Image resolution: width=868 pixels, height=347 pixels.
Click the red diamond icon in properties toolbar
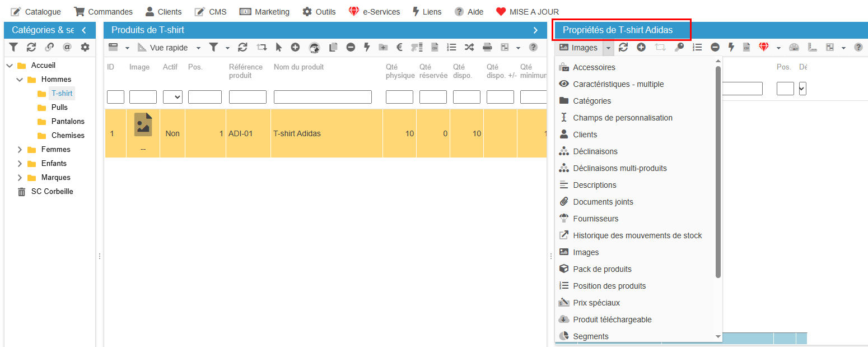click(764, 48)
